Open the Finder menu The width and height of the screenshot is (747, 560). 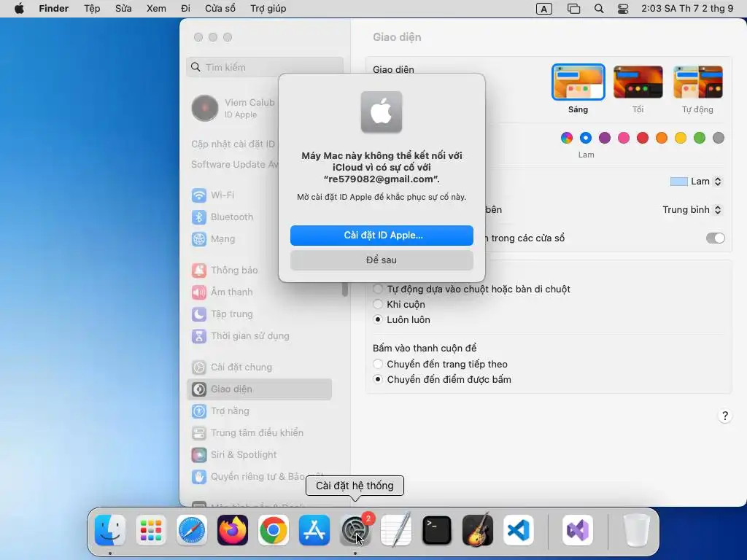[x=54, y=9]
